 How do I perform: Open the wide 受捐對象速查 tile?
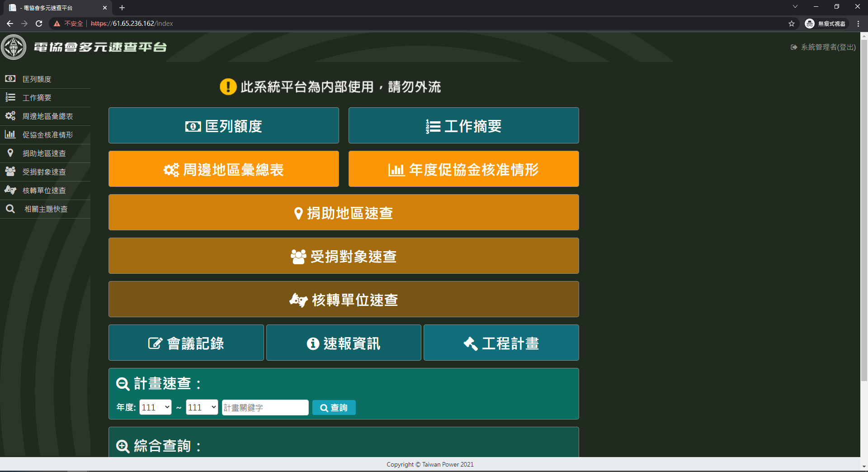click(344, 256)
